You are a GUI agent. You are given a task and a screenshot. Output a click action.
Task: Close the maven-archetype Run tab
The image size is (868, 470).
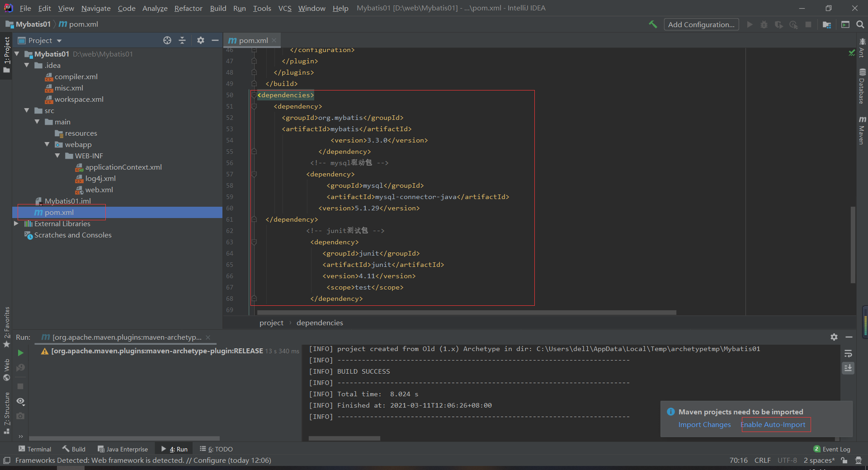pyautogui.click(x=208, y=337)
